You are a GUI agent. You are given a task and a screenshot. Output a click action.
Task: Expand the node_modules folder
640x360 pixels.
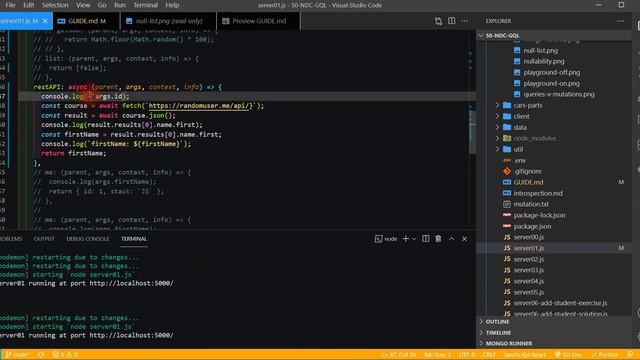pos(534,138)
